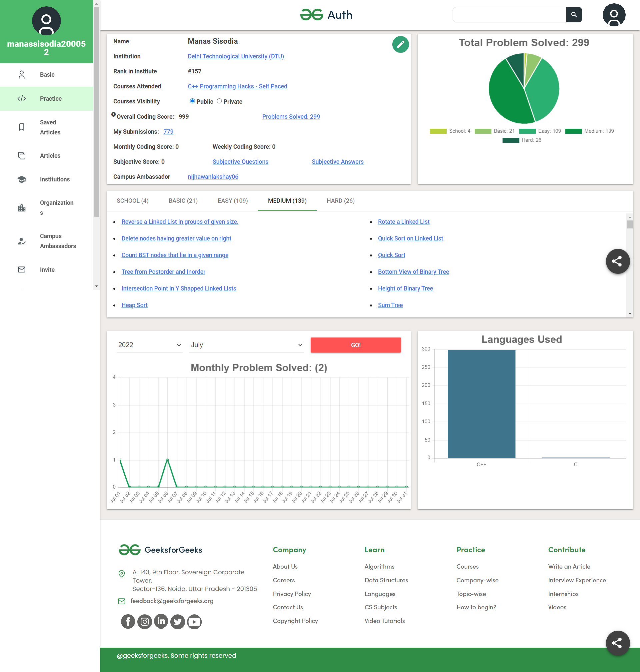
Task: Open the 2022 year dropdown
Action: tap(149, 345)
